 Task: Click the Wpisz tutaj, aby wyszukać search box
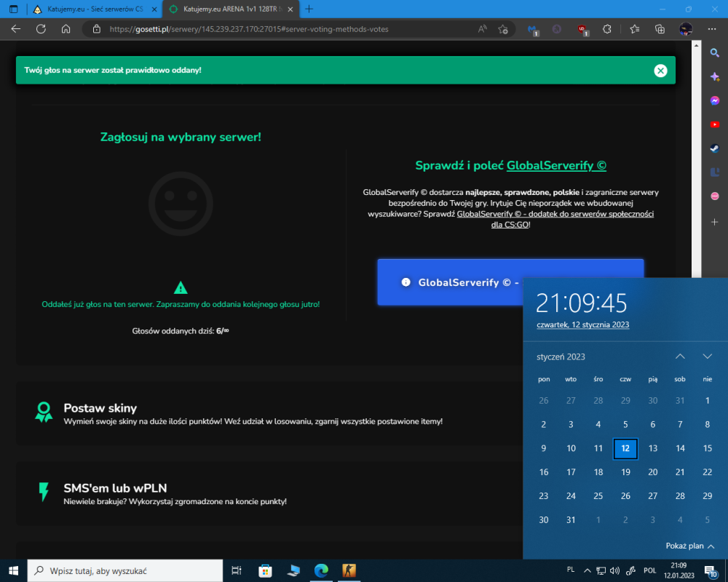point(125,570)
